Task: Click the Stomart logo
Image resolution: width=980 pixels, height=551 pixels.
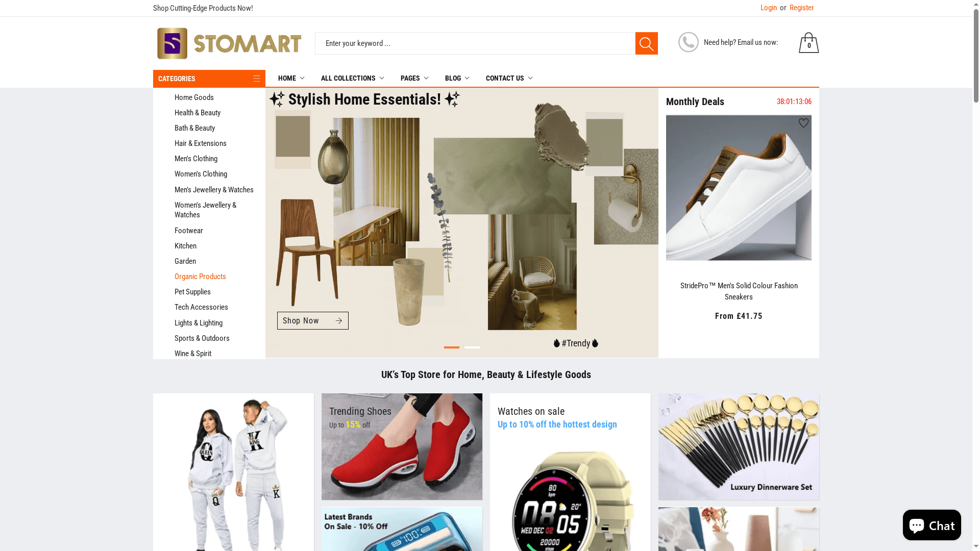Action: click(x=229, y=43)
